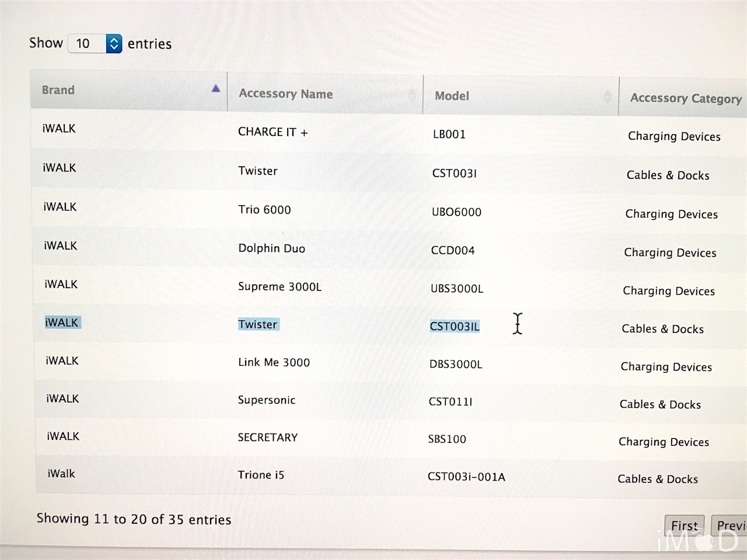Click 'Supersonic' accessory name
The height and width of the screenshot is (560, 747).
click(x=267, y=400)
